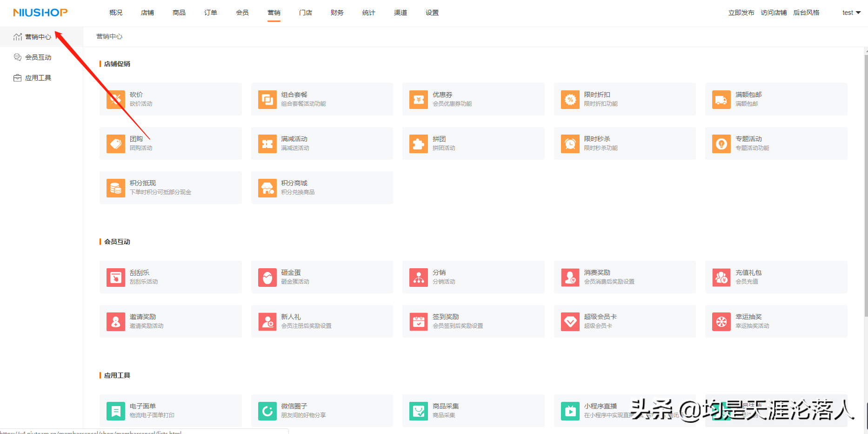Open the 小程序直播 mini-program live icon
Viewport: 868px width, 434px height.
point(570,411)
